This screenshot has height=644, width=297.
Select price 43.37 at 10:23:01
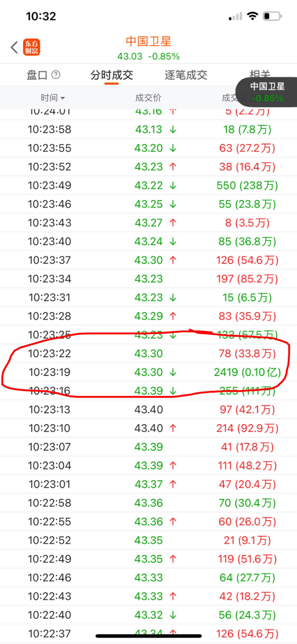tap(148, 484)
